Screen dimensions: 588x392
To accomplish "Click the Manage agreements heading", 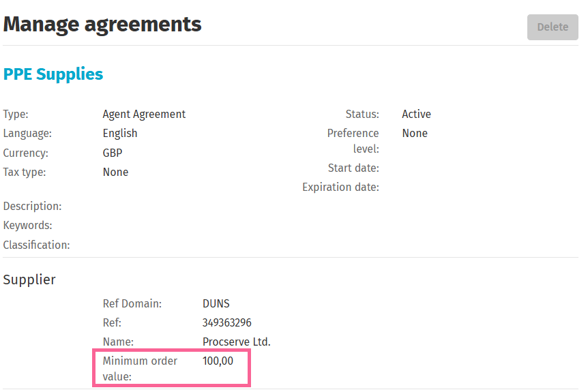I will [102, 25].
